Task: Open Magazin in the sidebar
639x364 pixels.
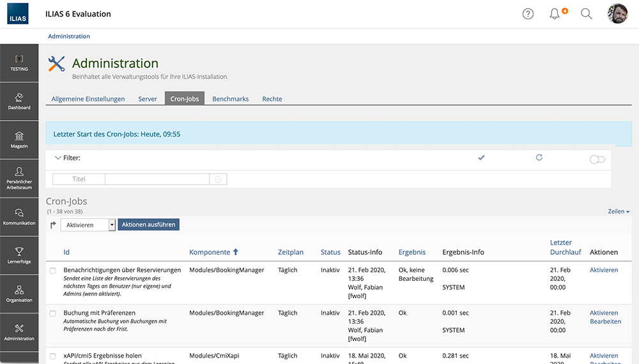Action: click(19, 140)
